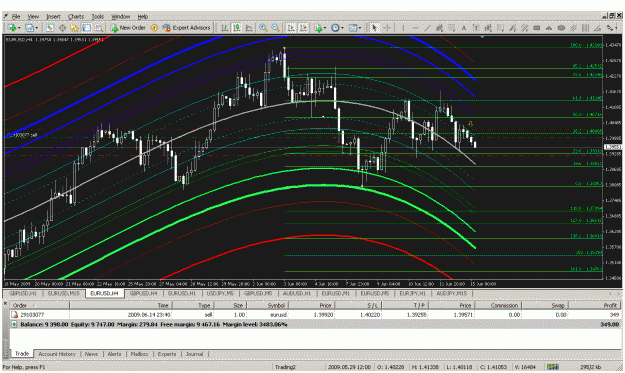Open the Account History terminal tab
625x373 pixels.
click(x=57, y=354)
